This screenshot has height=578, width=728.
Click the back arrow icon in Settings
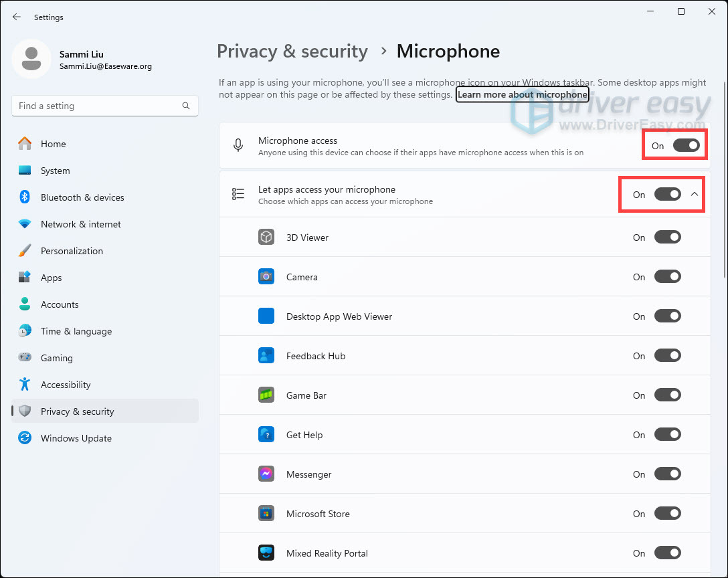click(x=17, y=17)
